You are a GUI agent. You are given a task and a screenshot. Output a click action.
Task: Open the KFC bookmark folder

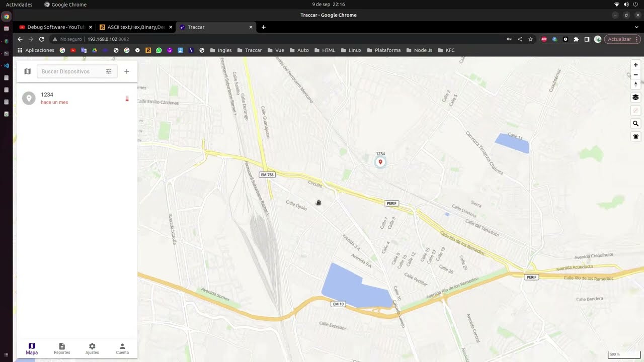click(x=446, y=50)
